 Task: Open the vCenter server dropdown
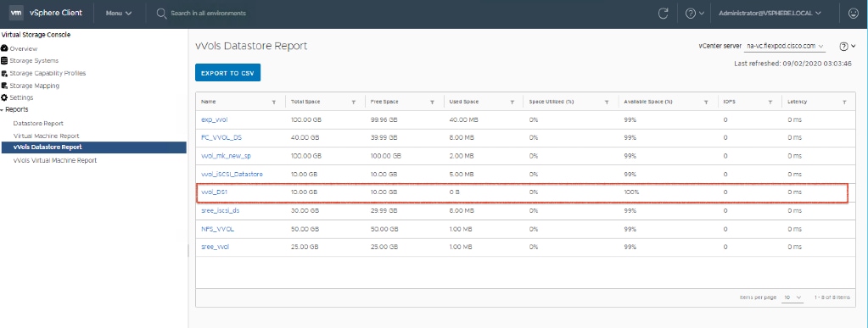[x=786, y=46]
